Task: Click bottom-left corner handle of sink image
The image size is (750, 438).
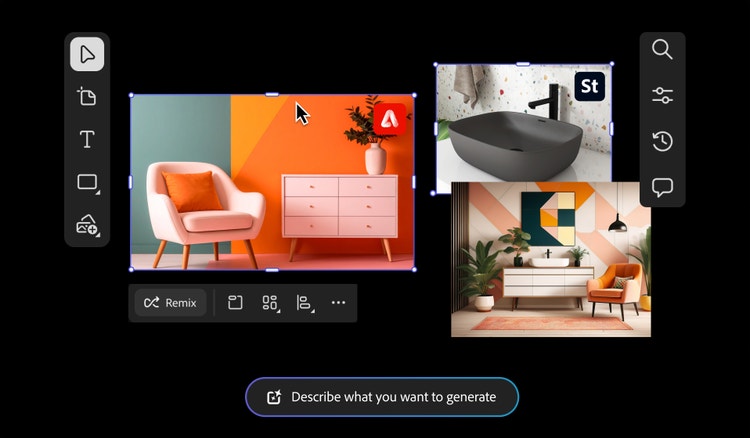Action: coord(433,193)
